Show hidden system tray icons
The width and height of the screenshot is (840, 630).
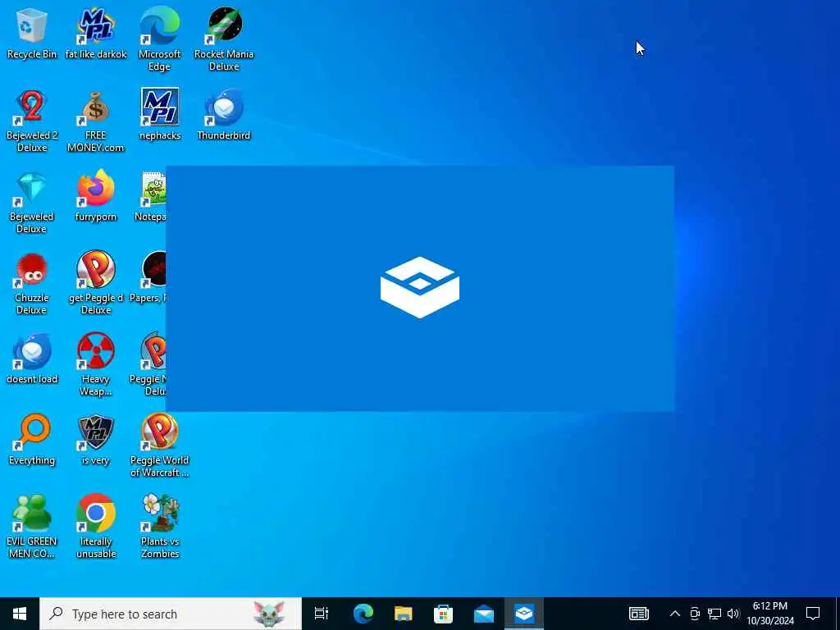click(x=675, y=614)
